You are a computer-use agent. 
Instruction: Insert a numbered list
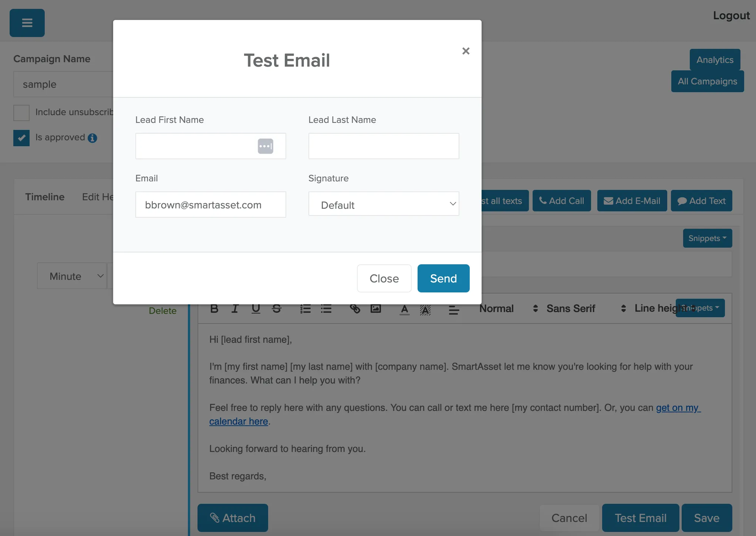tap(305, 309)
